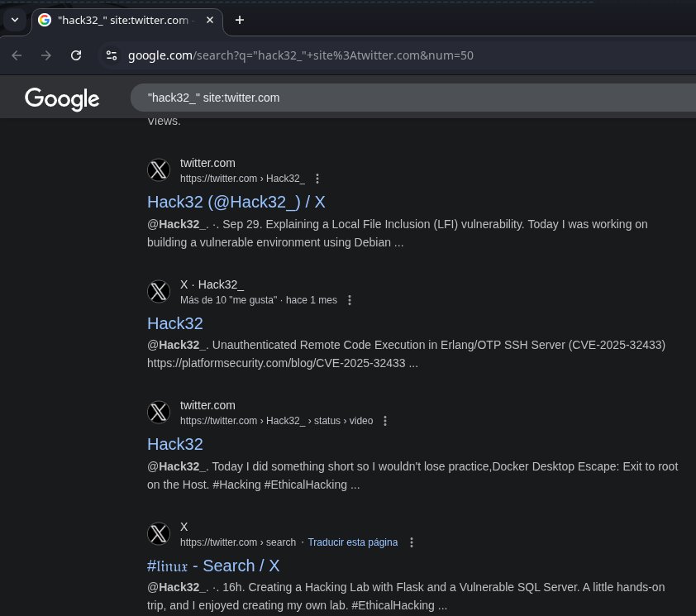Click X logo beside #linux Search result
The height and width of the screenshot is (616, 696).
(x=159, y=534)
